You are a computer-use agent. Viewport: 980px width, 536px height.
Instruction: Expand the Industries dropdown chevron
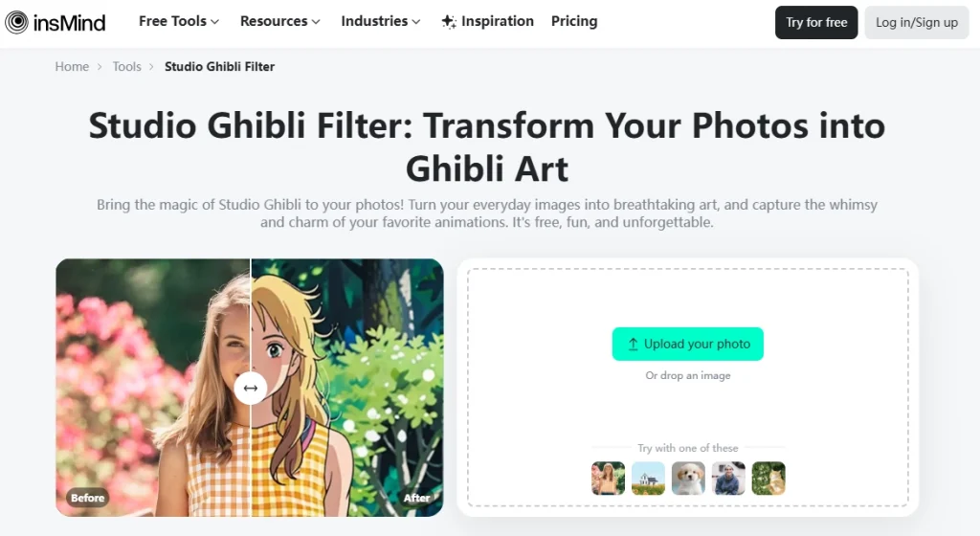tap(416, 22)
